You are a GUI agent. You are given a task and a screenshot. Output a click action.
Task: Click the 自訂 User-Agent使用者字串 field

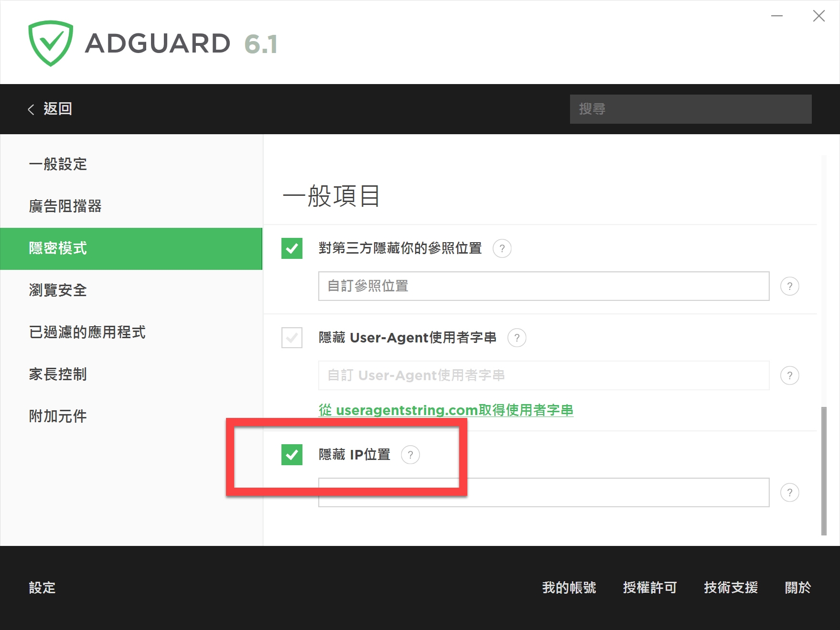click(x=544, y=375)
